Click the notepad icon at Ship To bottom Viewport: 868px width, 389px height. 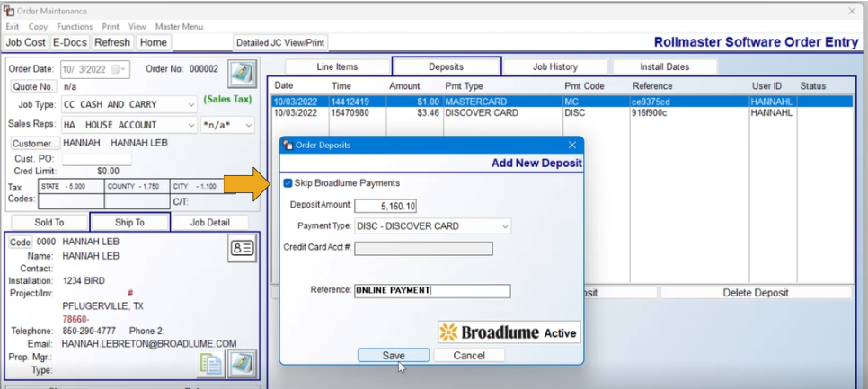click(243, 364)
